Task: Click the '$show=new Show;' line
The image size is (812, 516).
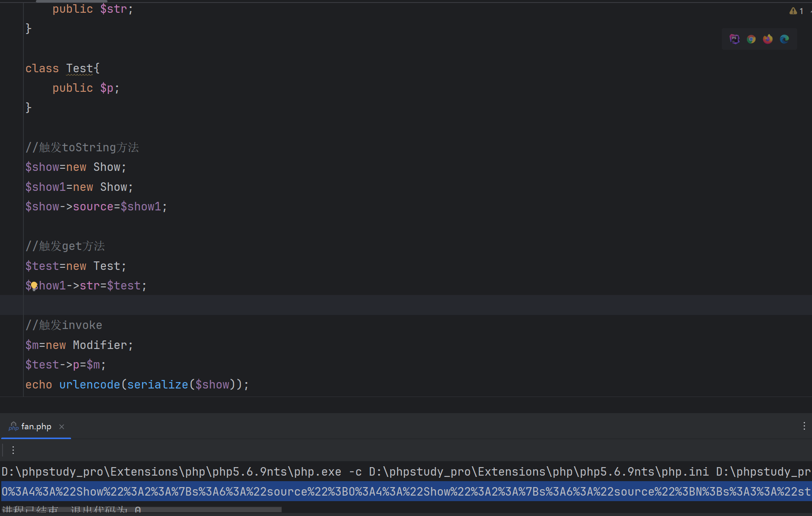Action: pyautogui.click(x=76, y=167)
